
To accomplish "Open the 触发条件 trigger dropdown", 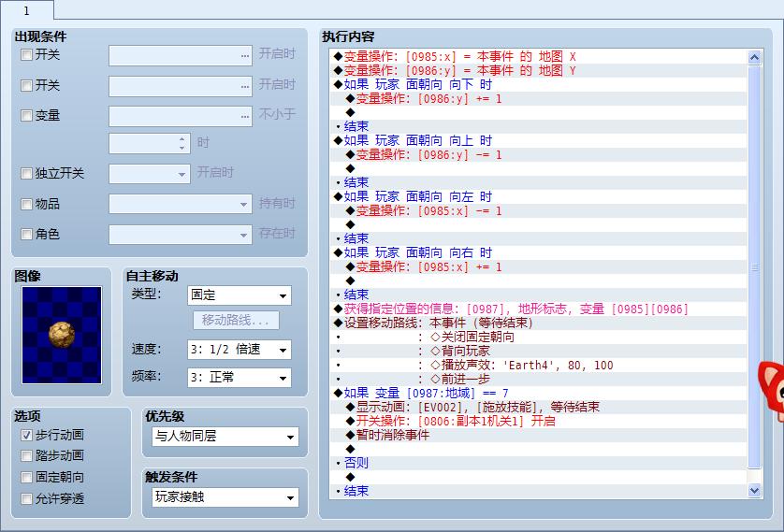I will [x=225, y=497].
